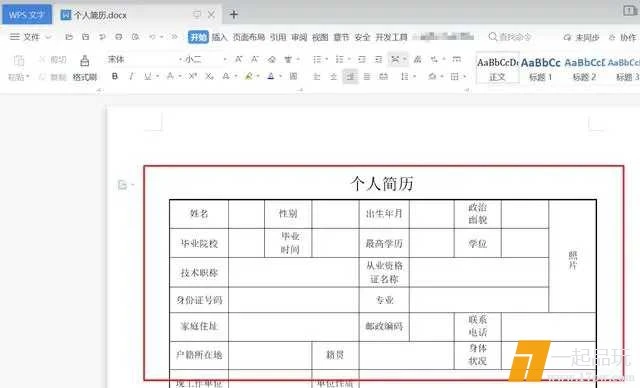Open new document tab with plus

click(x=233, y=15)
